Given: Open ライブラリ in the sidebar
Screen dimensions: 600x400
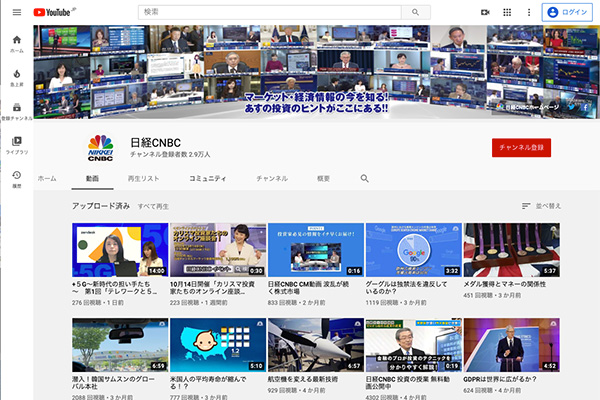Looking at the screenshot, I should (x=16, y=145).
